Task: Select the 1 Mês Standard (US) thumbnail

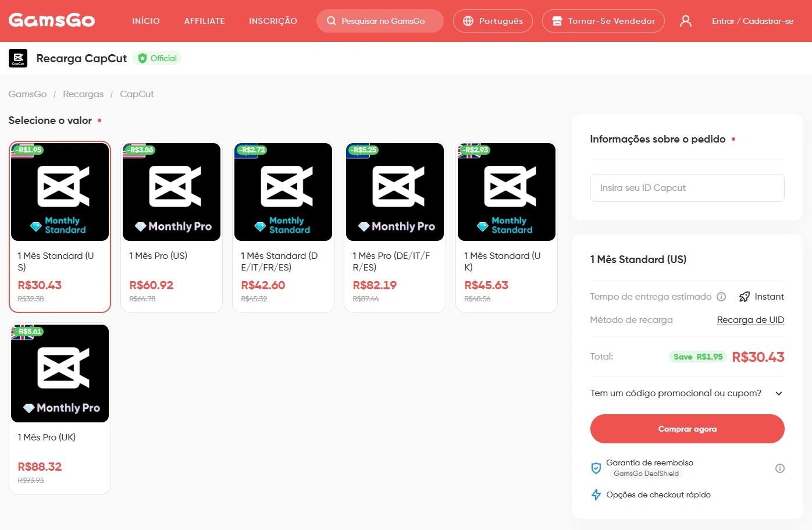Action: pyautogui.click(x=60, y=192)
